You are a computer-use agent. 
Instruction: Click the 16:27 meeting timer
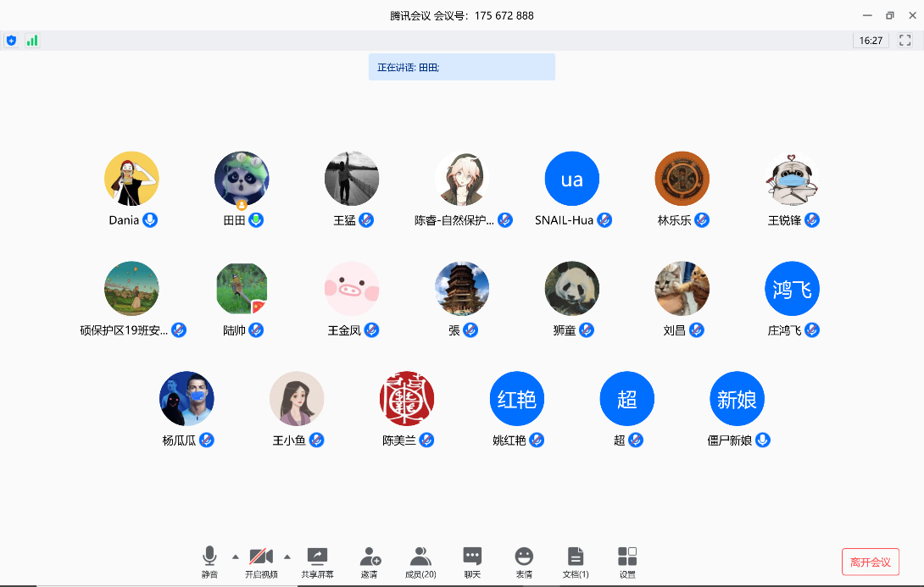[871, 41]
